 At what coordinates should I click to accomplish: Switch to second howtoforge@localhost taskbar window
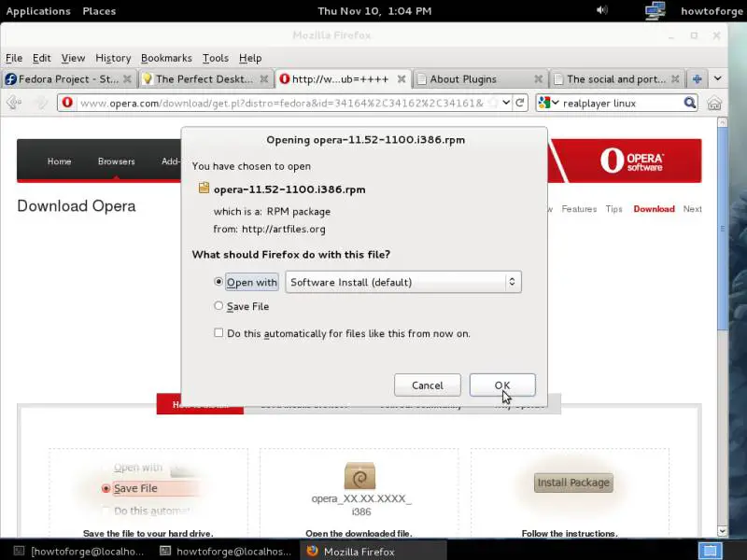click(225, 551)
